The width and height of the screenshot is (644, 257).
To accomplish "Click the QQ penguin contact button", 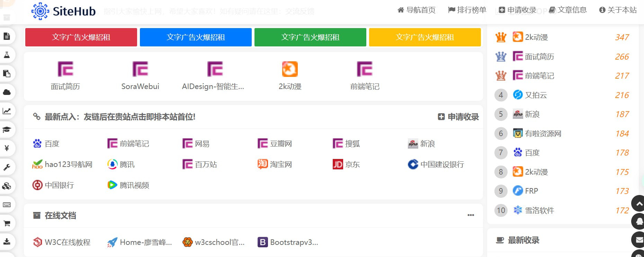I will pyautogui.click(x=639, y=222).
